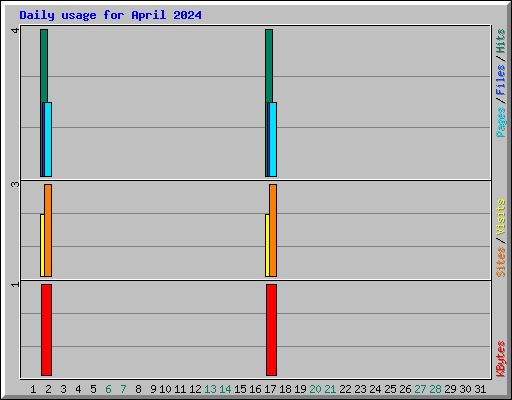Screen dimensions: 512x400
Task: Click day '12' on the x-axis
Action: 195,389
